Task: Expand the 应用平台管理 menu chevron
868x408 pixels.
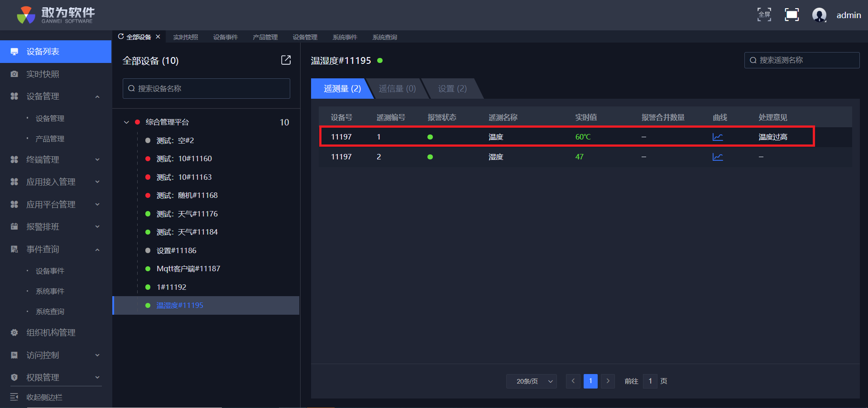Action: coord(97,204)
